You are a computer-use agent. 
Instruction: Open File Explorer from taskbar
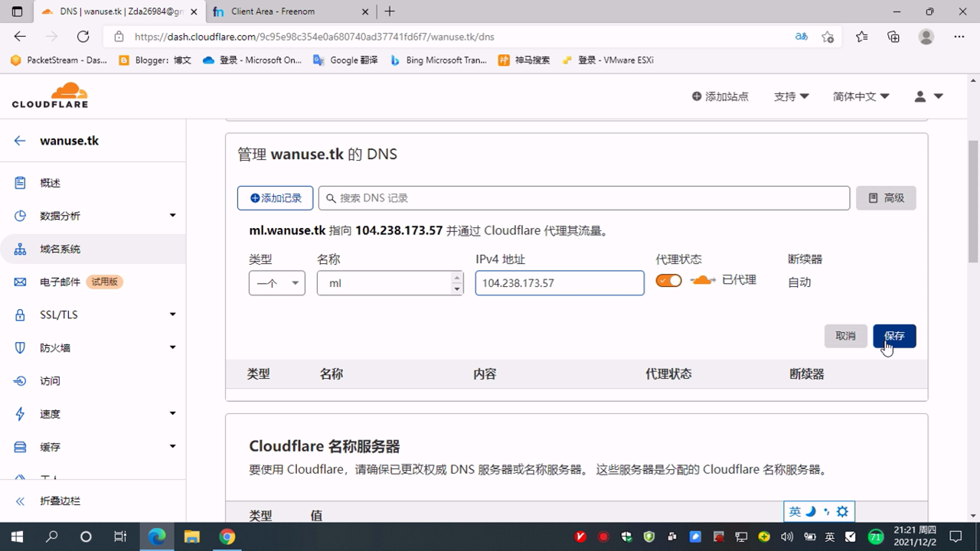point(191,536)
